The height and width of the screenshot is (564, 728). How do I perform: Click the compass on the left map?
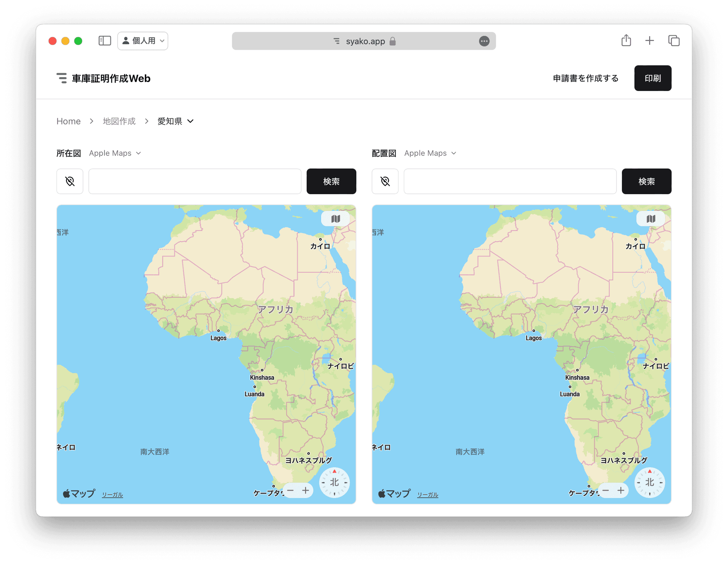tap(334, 482)
